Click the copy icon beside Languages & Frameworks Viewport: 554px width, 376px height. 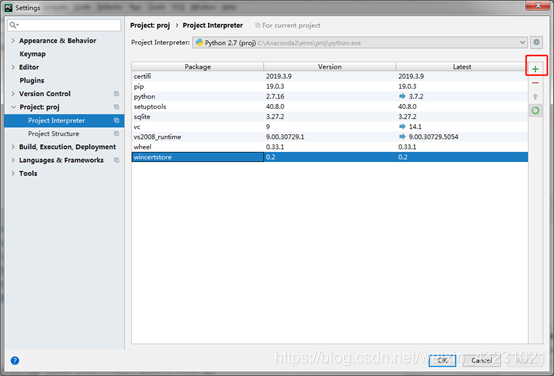[116, 160]
